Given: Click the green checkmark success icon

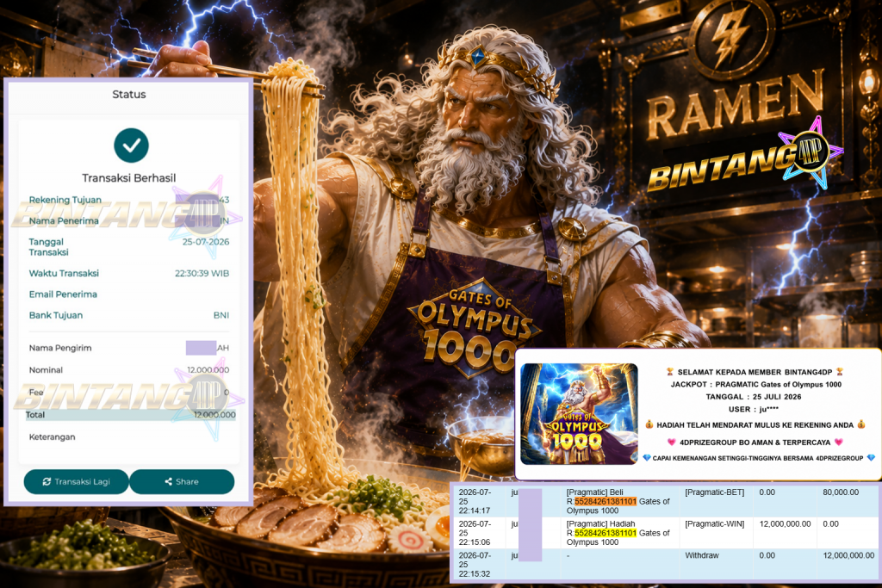Looking at the screenshot, I should click(x=131, y=145).
